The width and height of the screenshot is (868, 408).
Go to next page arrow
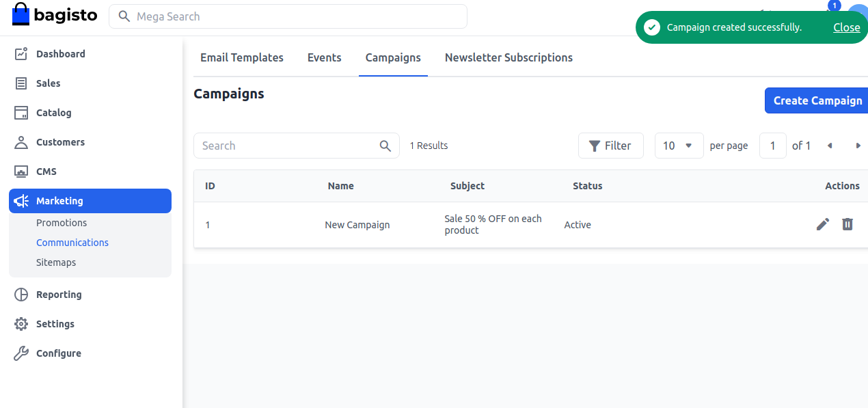click(x=858, y=146)
